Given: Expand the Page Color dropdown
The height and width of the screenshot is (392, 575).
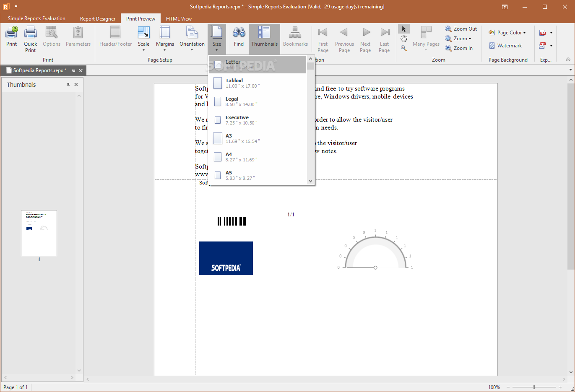Looking at the screenshot, I should (507, 33).
